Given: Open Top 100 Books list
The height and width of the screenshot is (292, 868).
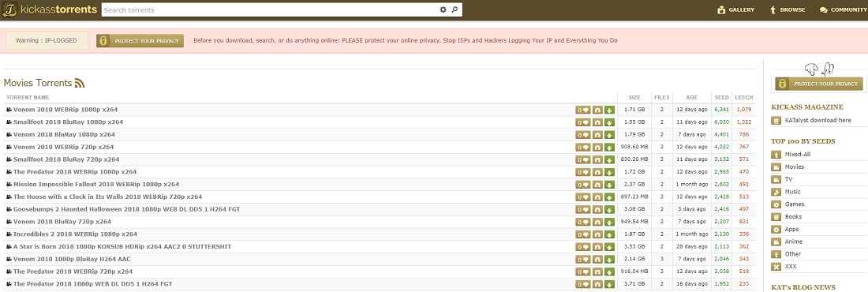Looking at the screenshot, I should point(793,217).
